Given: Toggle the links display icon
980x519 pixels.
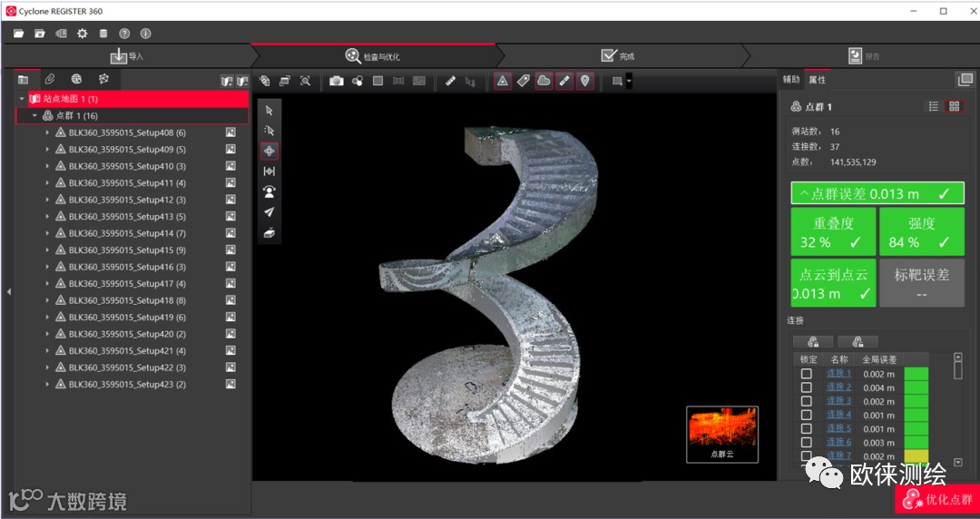Looking at the screenshot, I should (x=564, y=81).
